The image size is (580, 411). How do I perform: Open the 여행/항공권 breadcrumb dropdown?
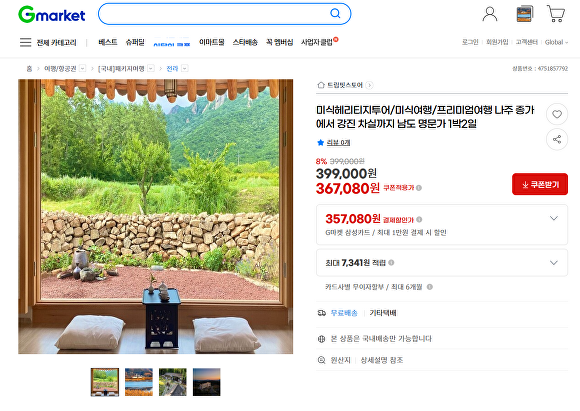[82, 68]
